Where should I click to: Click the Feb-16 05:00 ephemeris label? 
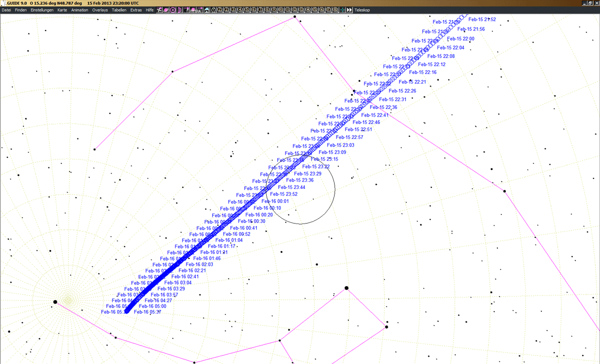click(x=153, y=306)
